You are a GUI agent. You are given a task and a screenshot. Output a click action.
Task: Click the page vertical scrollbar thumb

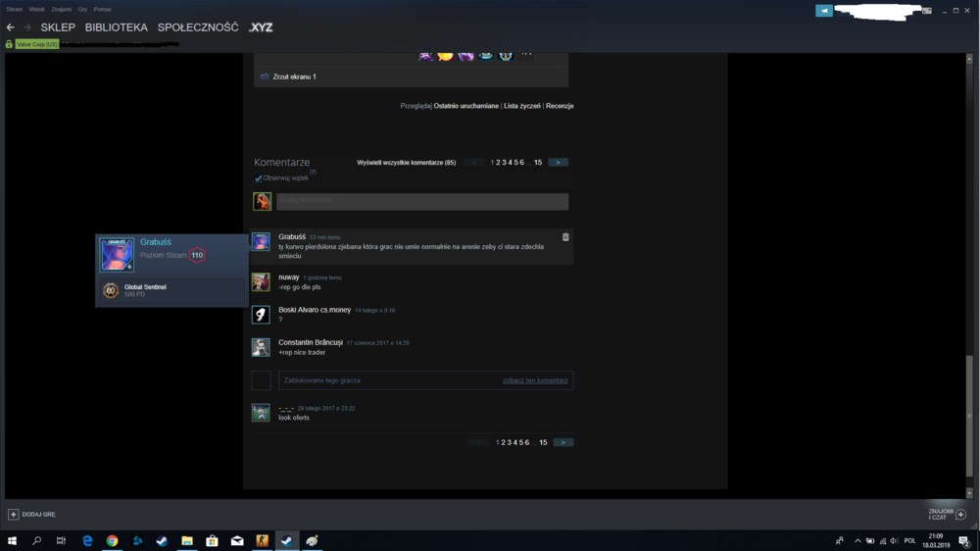[969, 416]
